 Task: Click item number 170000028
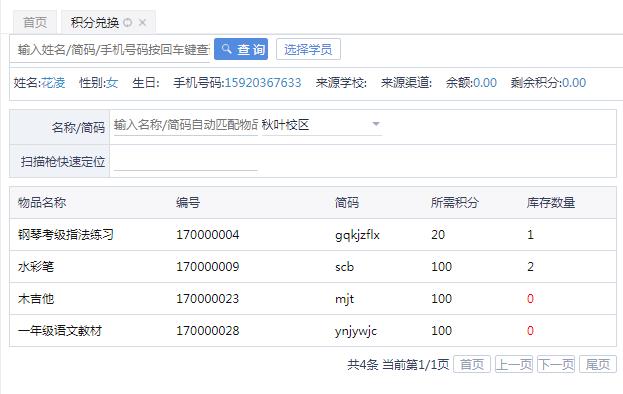pos(207,330)
